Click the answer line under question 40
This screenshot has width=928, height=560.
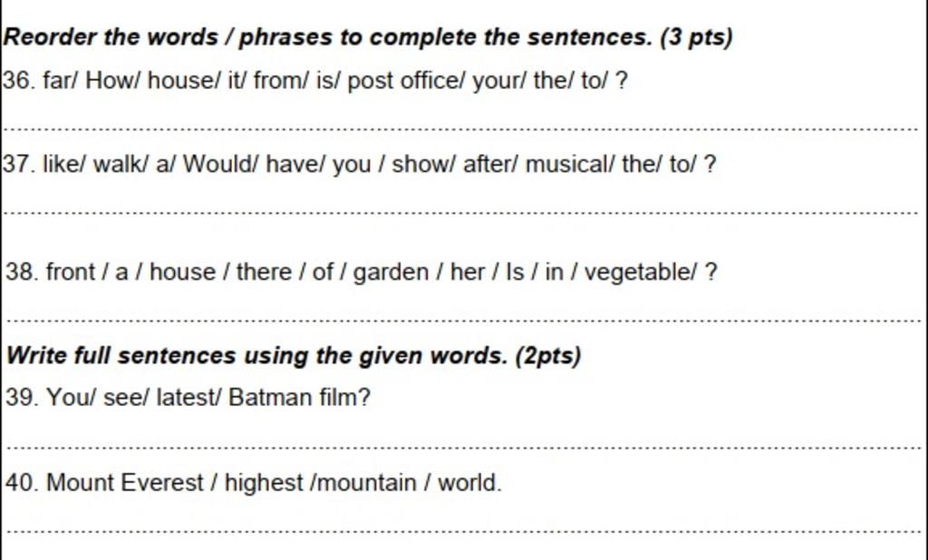click(463, 532)
